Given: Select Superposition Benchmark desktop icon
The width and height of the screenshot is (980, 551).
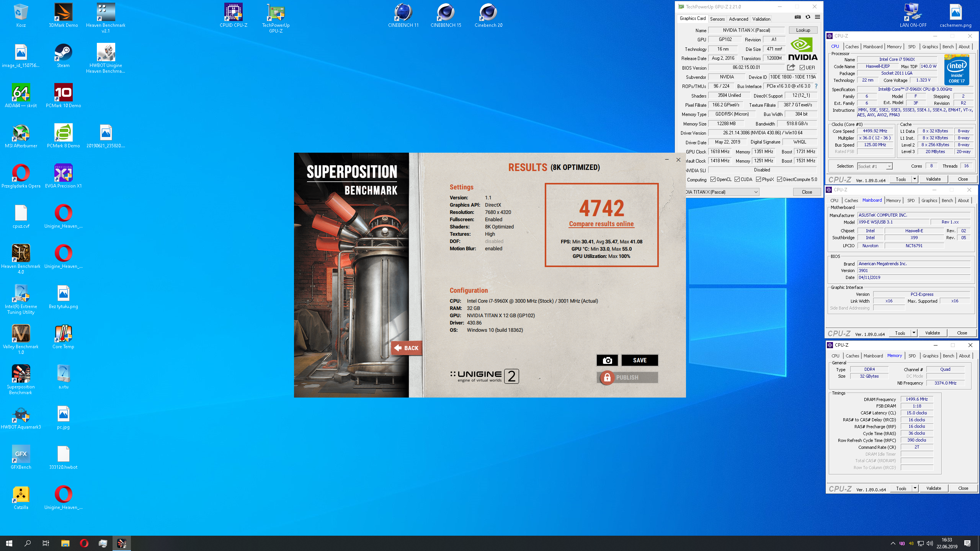Looking at the screenshot, I should [x=21, y=380].
